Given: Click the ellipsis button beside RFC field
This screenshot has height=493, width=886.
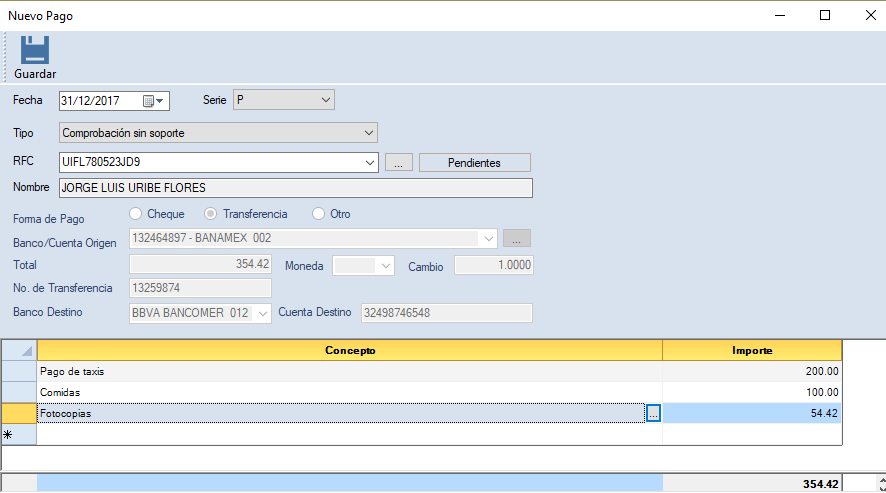Looking at the screenshot, I should pyautogui.click(x=398, y=162).
